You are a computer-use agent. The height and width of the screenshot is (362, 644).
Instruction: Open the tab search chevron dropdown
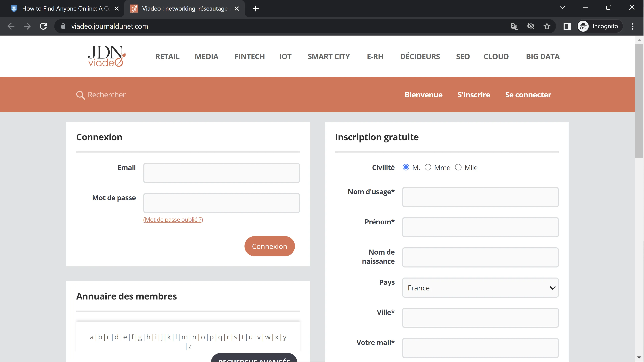tap(563, 8)
